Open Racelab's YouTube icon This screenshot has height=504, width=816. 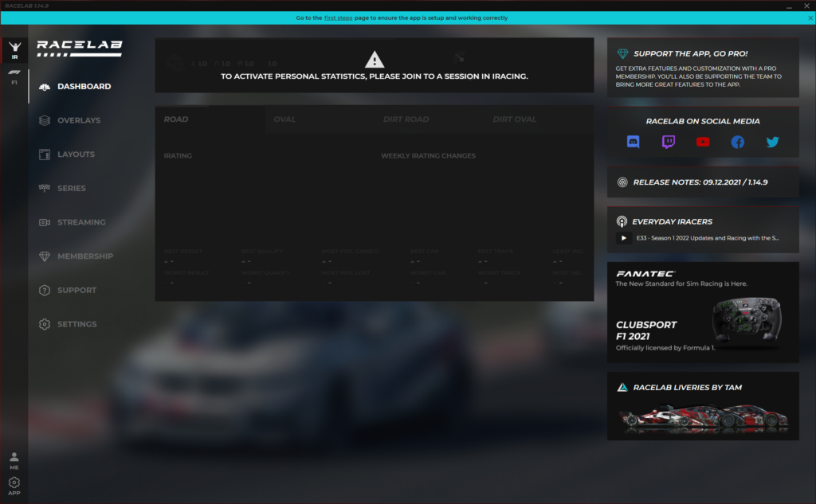[703, 142]
